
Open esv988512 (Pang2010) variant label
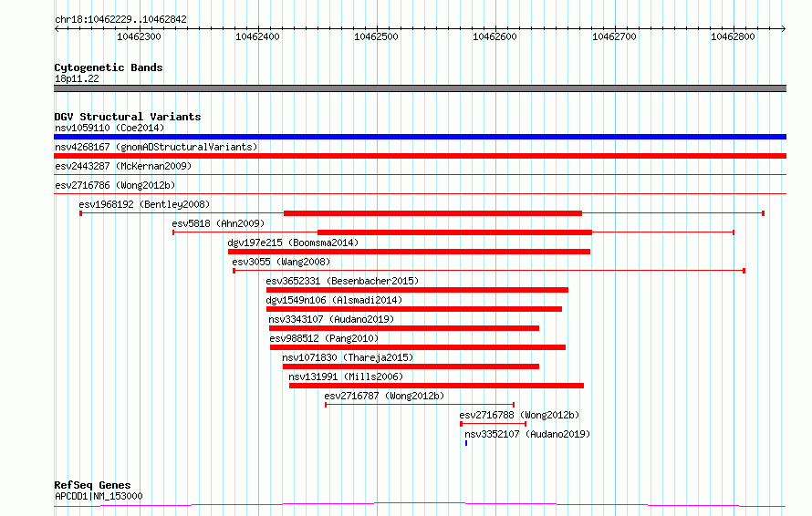324,338
